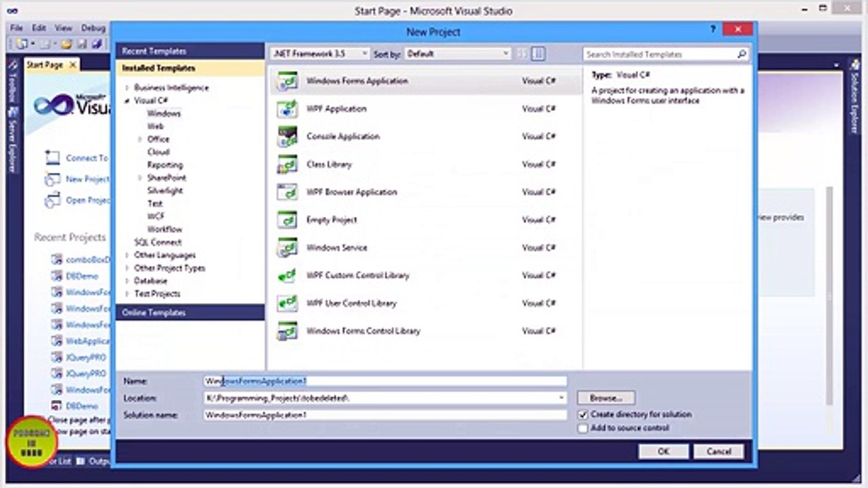
Task: Select Windows under Visual C#
Action: pyautogui.click(x=163, y=114)
